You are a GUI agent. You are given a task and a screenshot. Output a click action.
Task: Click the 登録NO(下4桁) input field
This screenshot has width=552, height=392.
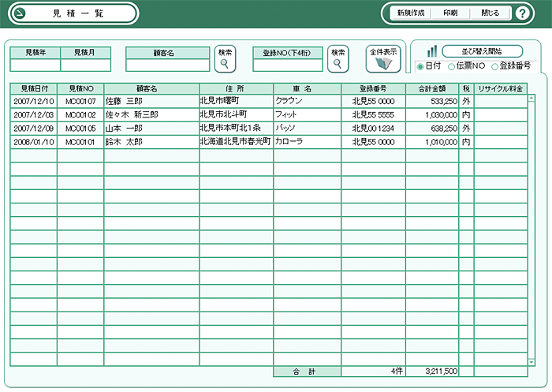tap(288, 65)
